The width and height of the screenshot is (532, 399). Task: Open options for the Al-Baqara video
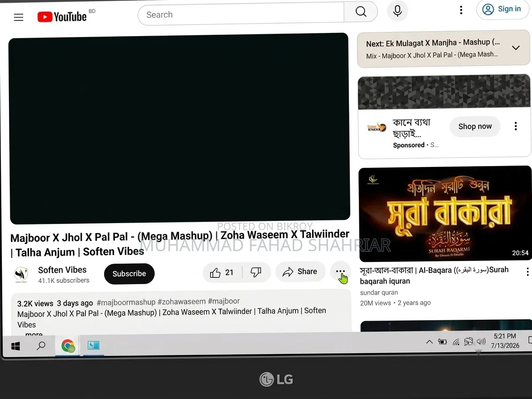527,272
